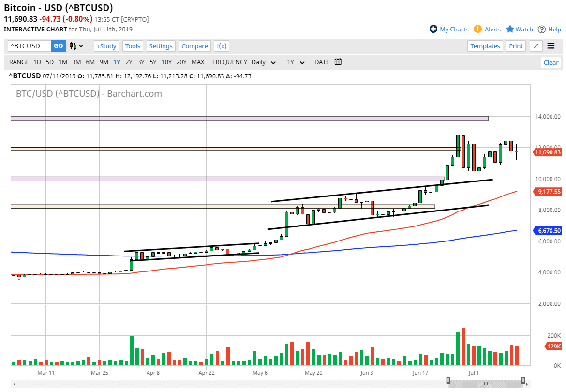The image size is (566, 392).
Task: Click the Templates button
Action: (x=485, y=46)
